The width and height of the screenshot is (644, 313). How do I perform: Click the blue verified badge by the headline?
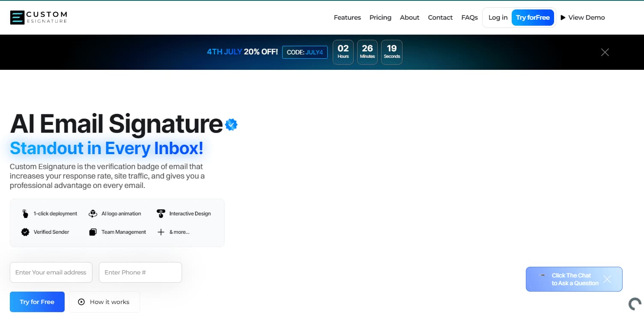pos(231,125)
